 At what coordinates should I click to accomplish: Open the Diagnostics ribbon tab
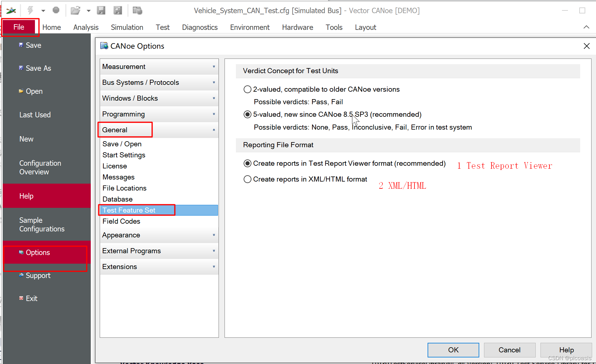coord(200,27)
